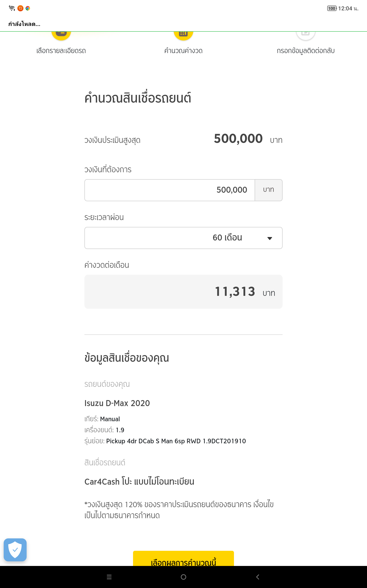Tap the Isuzu D-Max 2020 car name

pyautogui.click(x=117, y=403)
